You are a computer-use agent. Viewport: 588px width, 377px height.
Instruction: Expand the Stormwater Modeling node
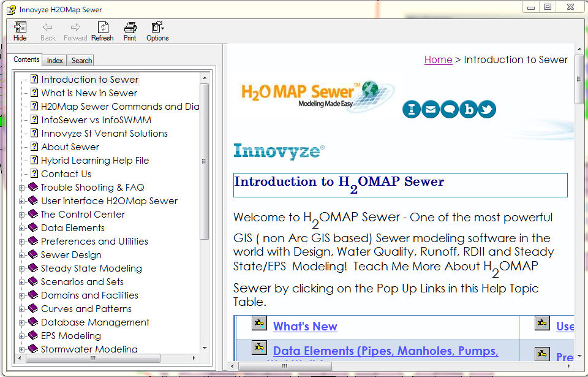22,349
